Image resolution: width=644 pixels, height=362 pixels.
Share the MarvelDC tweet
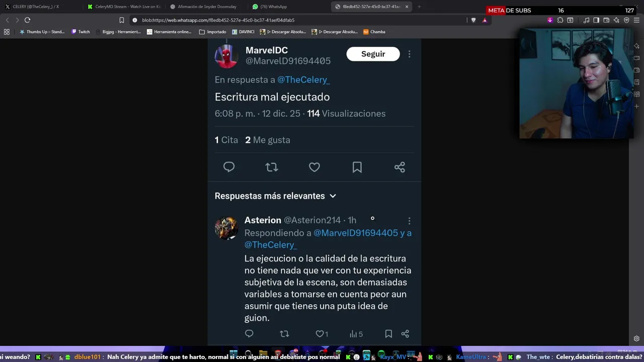click(399, 167)
